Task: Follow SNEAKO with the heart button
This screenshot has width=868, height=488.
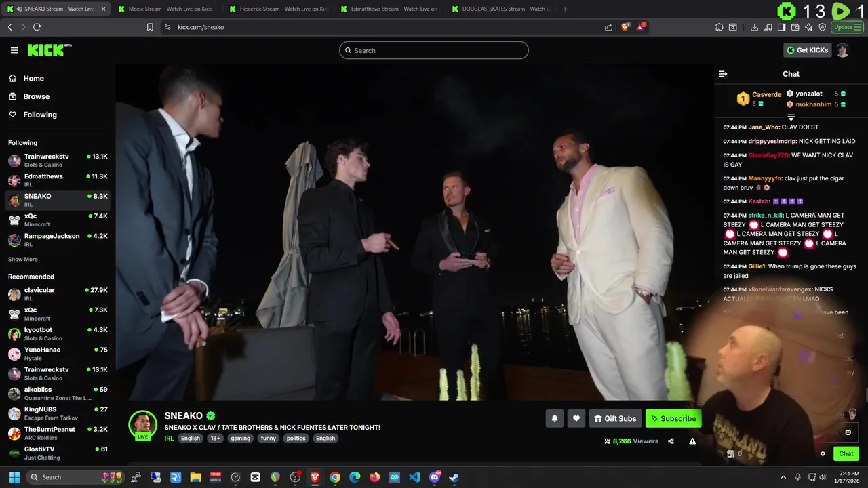Action: (x=576, y=419)
